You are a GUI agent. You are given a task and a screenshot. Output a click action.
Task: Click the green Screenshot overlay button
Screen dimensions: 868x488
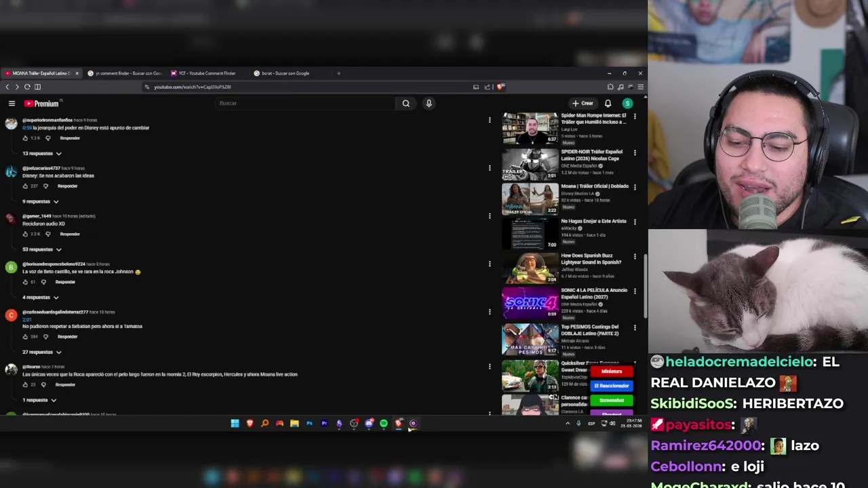pos(612,401)
